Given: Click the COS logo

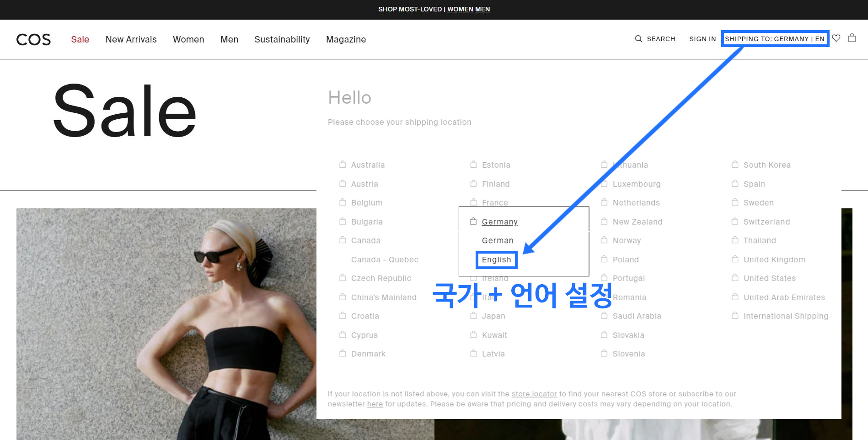Looking at the screenshot, I should click(x=33, y=40).
